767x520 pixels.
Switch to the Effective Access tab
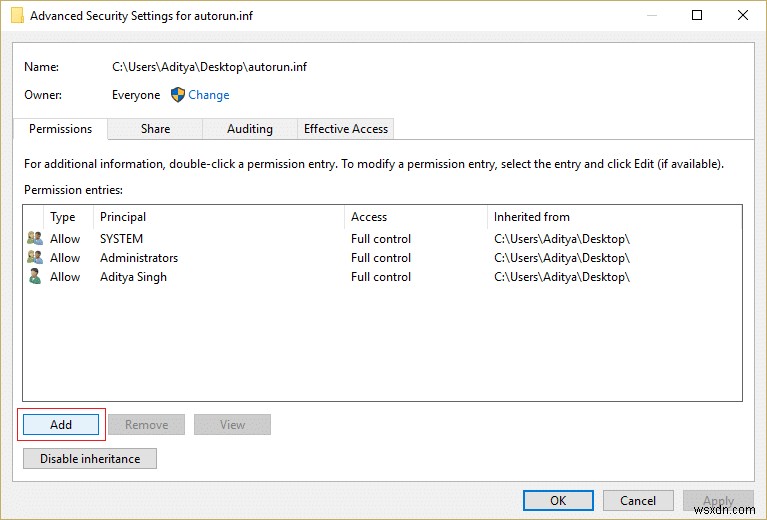point(346,129)
